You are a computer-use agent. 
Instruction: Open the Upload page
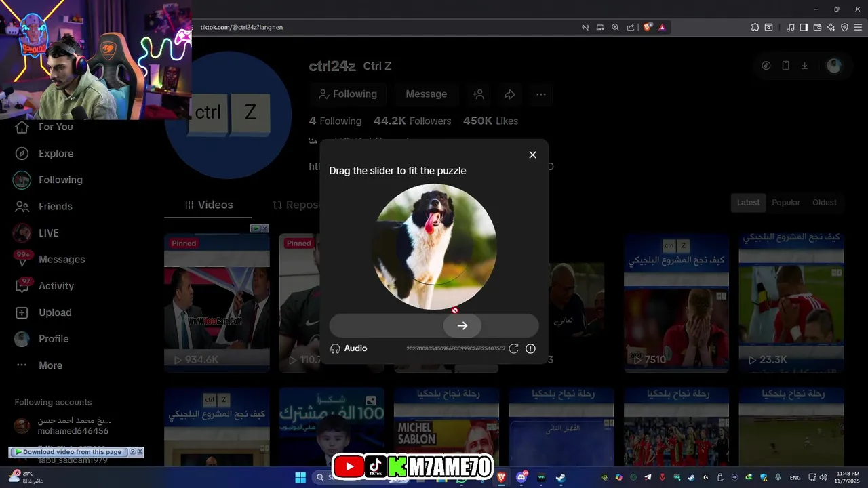pos(43,312)
